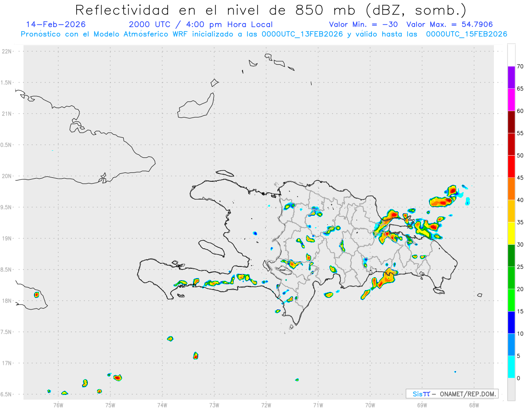This screenshot has height=411, width=532.
Task: Select the date label '14-Feb-2026'
Action: (x=56, y=24)
